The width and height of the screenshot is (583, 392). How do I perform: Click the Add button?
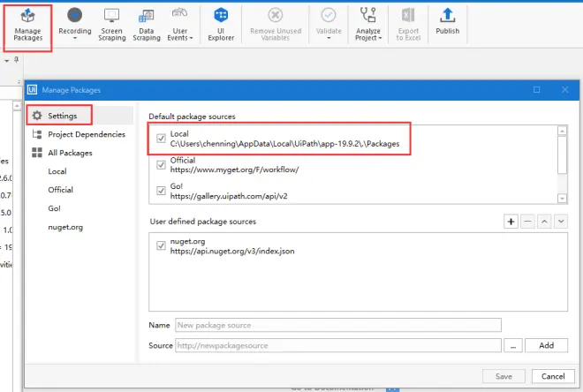tap(546, 345)
